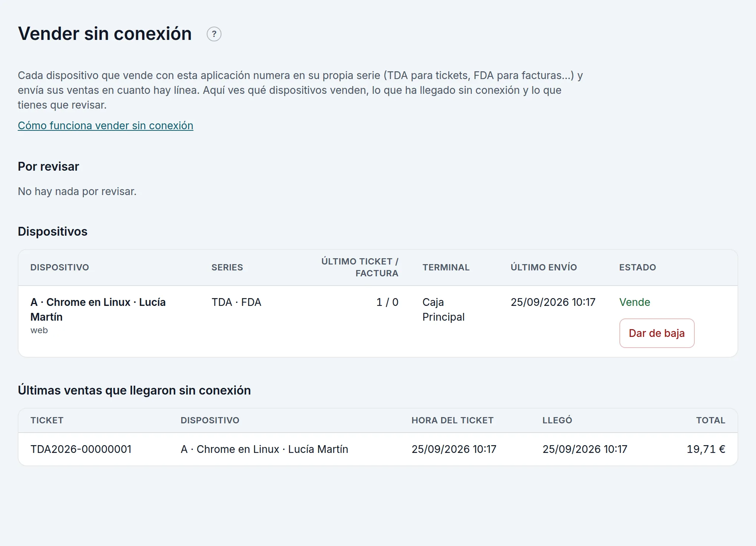
Task: Select the 'Caja Principal' terminal cell
Action: (443, 310)
